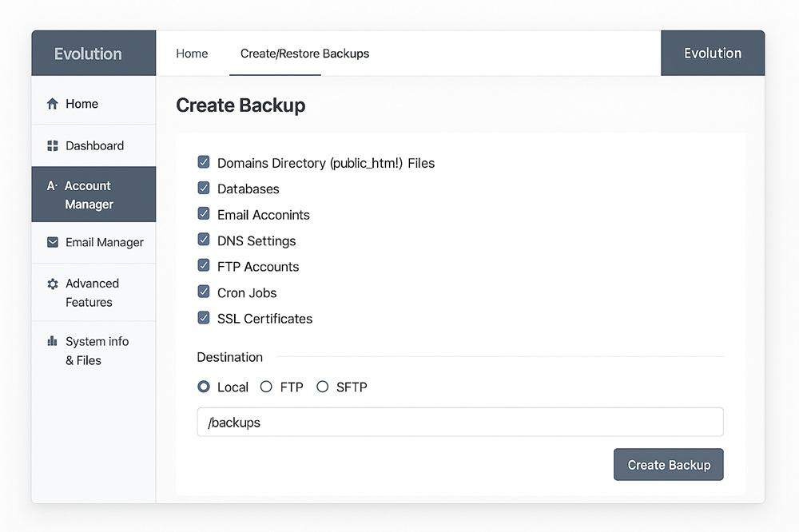Select the Local destination radio button
Image resolution: width=799 pixels, height=532 pixels.
204,387
